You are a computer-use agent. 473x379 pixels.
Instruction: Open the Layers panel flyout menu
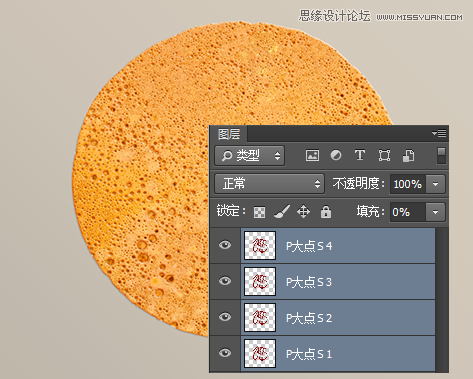coord(439,134)
